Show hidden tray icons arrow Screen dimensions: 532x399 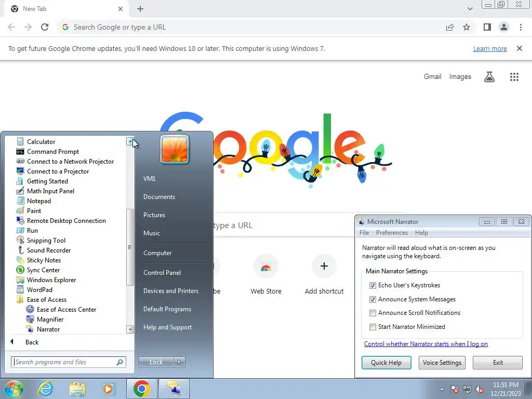point(442,389)
